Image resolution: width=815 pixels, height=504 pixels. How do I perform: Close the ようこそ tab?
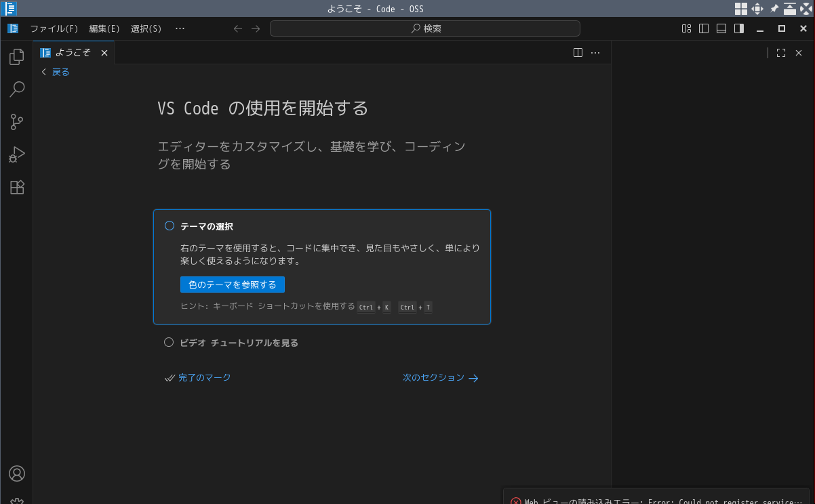pyautogui.click(x=104, y=53)
